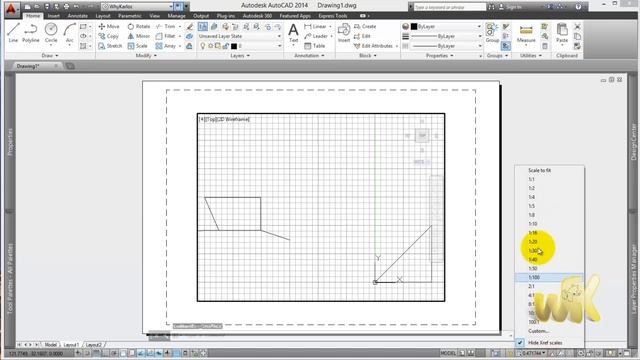Toggle the layer on/off lightbulb icon
The width and height of the screenshot is (640, 360).
203,46
